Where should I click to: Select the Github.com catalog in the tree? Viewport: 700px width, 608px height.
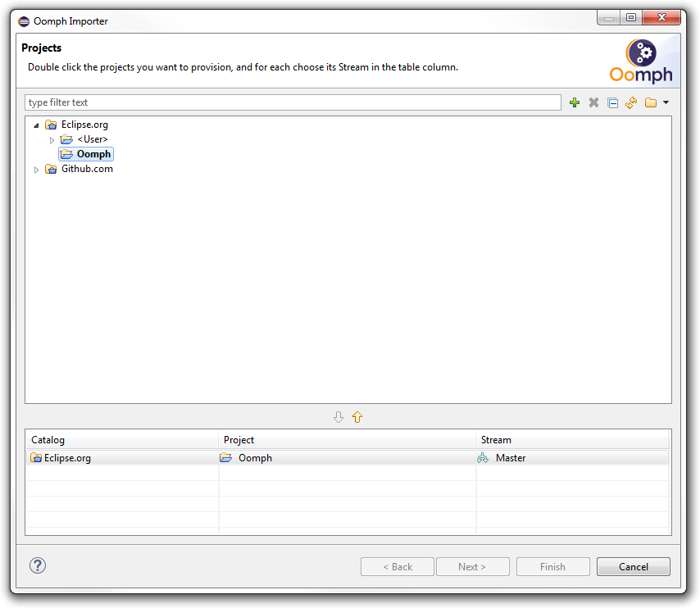tap(87, 169)
